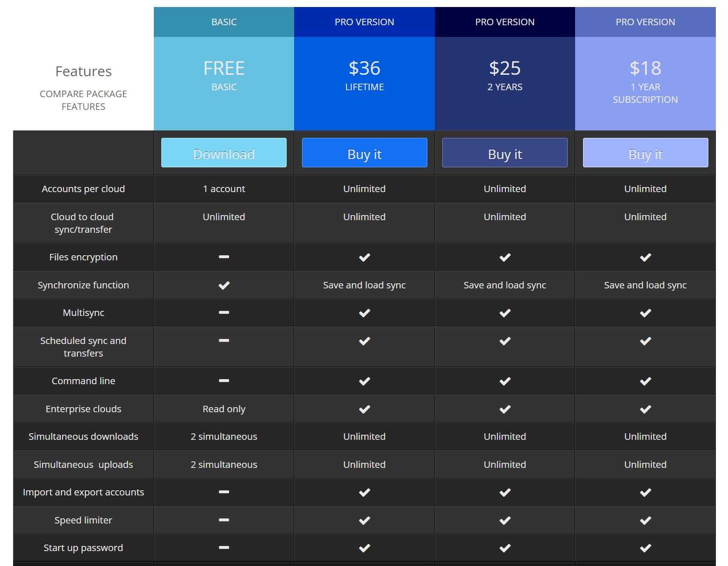Buy the $36 Lifetime Pro version
Image resolution: width=728 pixels, height=566 pixels.
(365, 152)
